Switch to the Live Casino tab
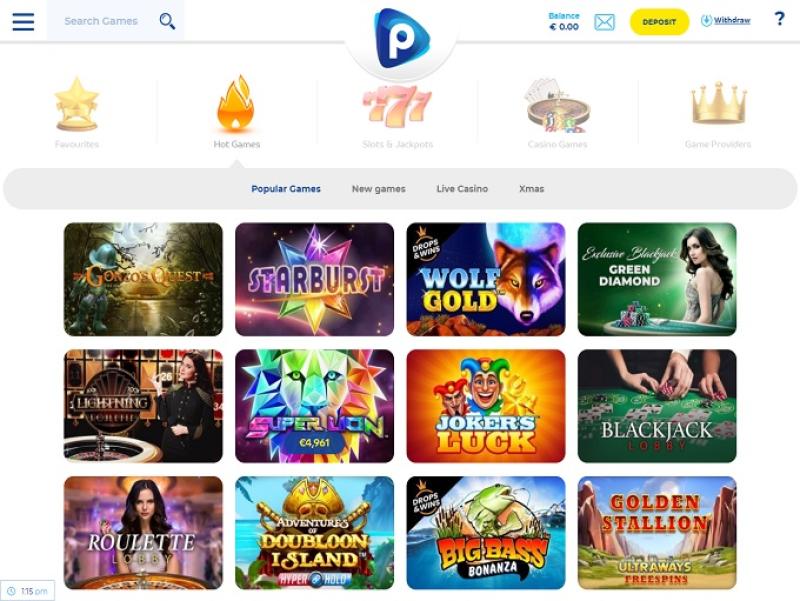The image size is (800, 601). click(x=462, y=189)
